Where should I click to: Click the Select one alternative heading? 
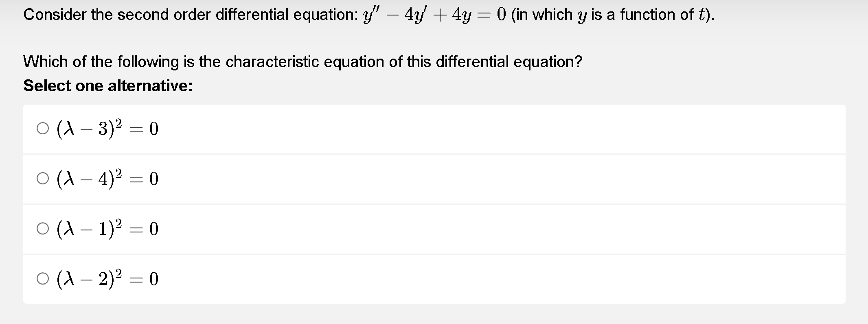click(108, 86)
